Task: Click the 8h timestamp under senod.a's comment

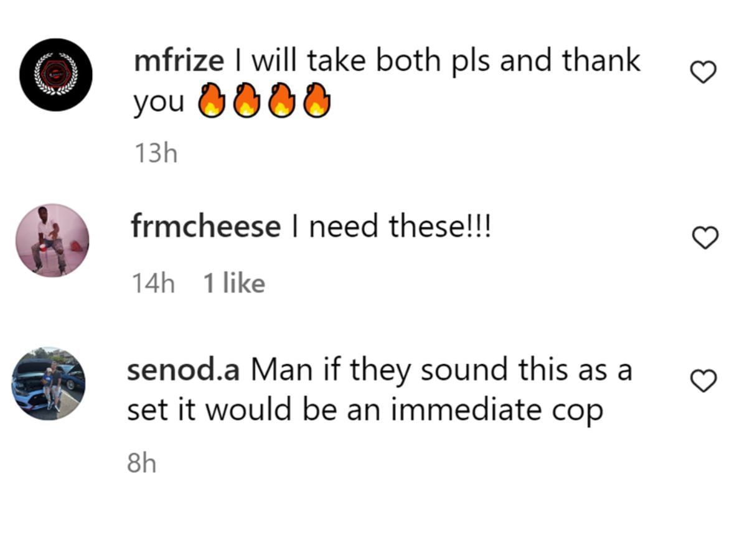Action: (x=141, y=463)
